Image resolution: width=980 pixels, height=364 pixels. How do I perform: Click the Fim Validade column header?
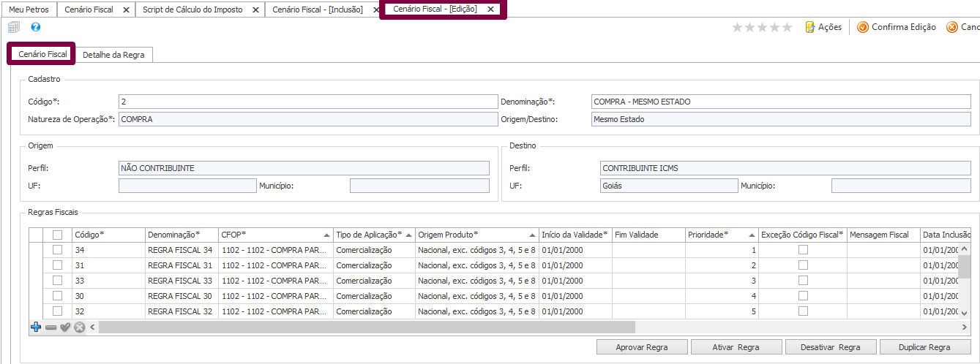pos(648,235)
